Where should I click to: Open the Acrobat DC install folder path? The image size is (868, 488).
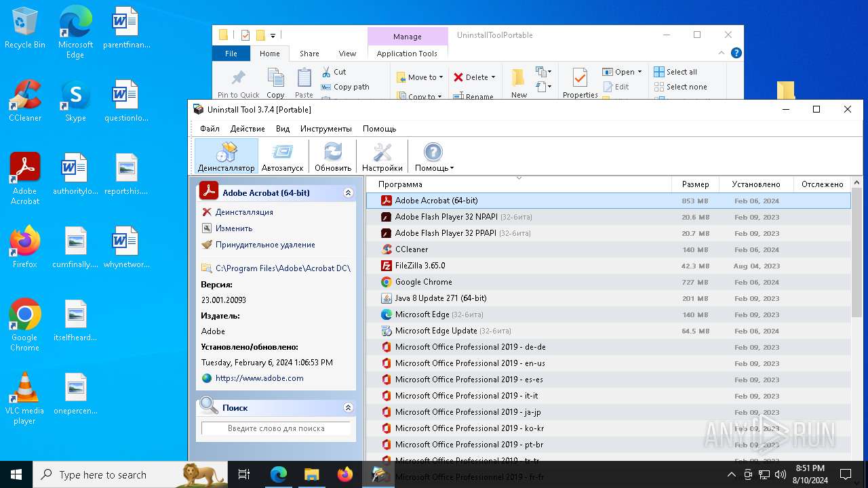pyautogui.click(x=283, y=268)
